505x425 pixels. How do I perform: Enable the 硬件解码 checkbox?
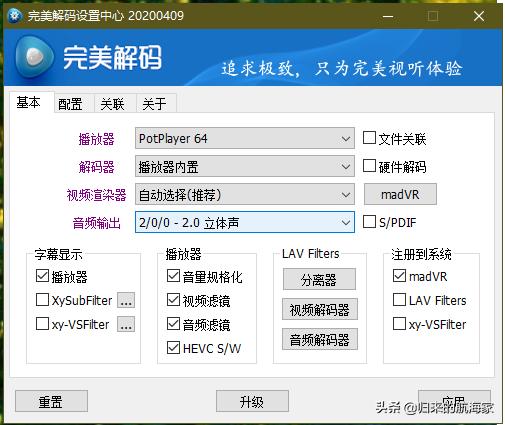click(x=369, y=166)
